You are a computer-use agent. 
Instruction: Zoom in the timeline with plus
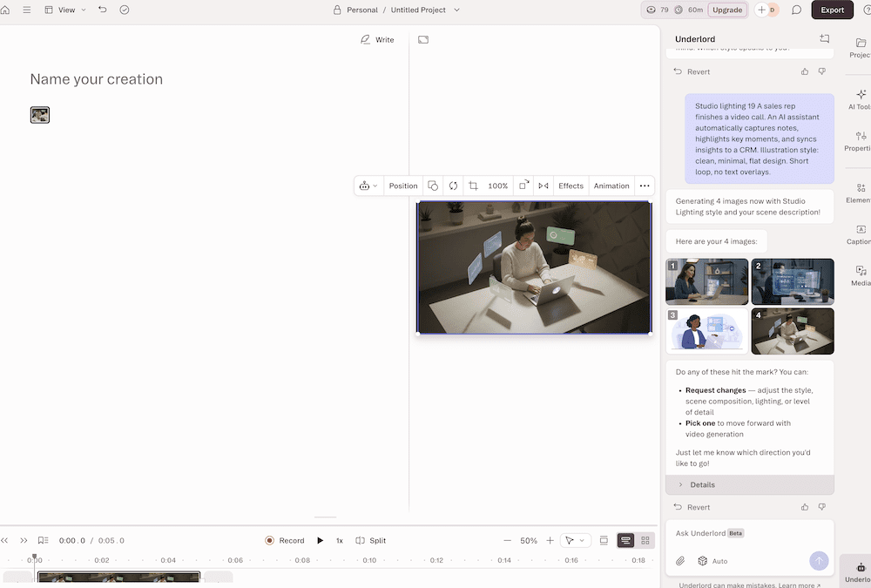pos(550,540)
